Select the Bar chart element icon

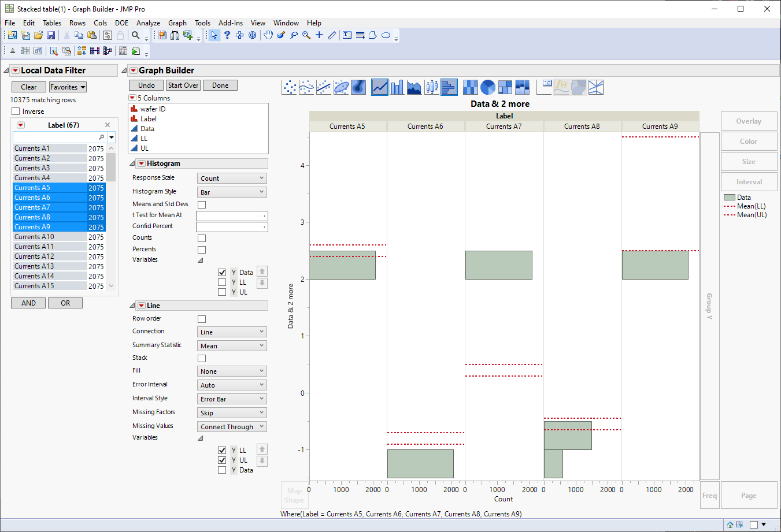coord(397,87)
